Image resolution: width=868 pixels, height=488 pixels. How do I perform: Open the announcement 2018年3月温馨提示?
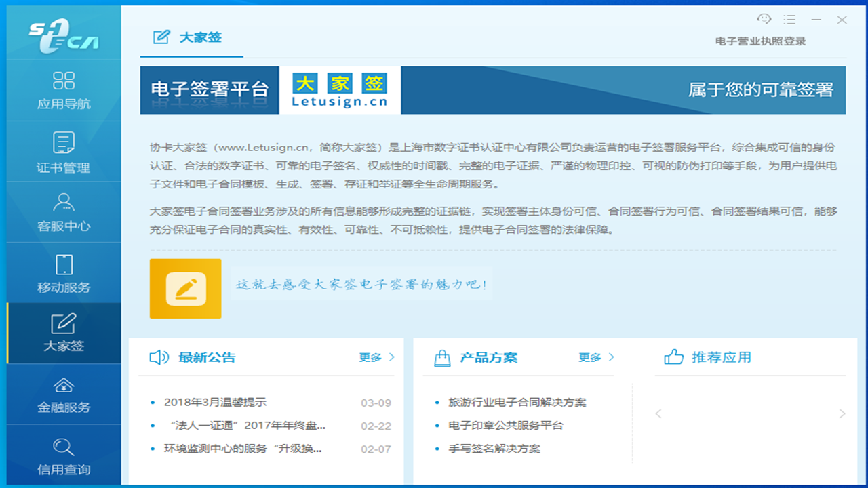click(216, 401)
